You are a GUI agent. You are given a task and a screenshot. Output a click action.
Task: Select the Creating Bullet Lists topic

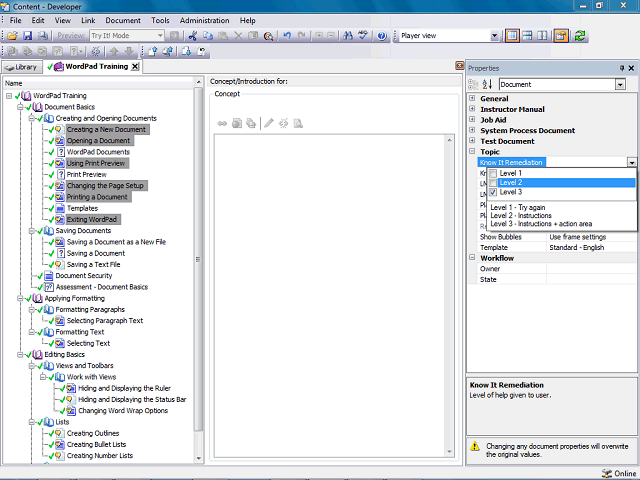click(96, 444)
